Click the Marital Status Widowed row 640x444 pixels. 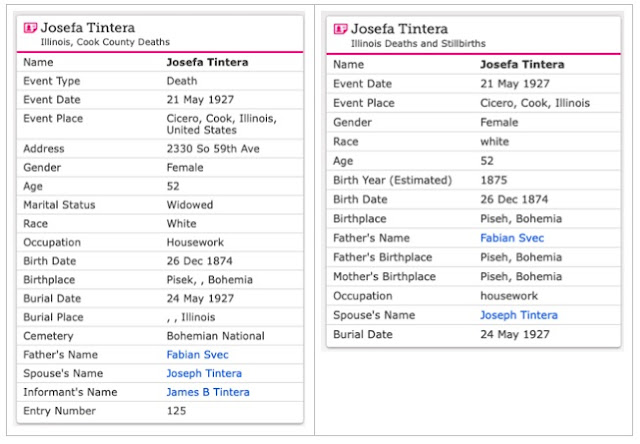(x=159, y=205)
